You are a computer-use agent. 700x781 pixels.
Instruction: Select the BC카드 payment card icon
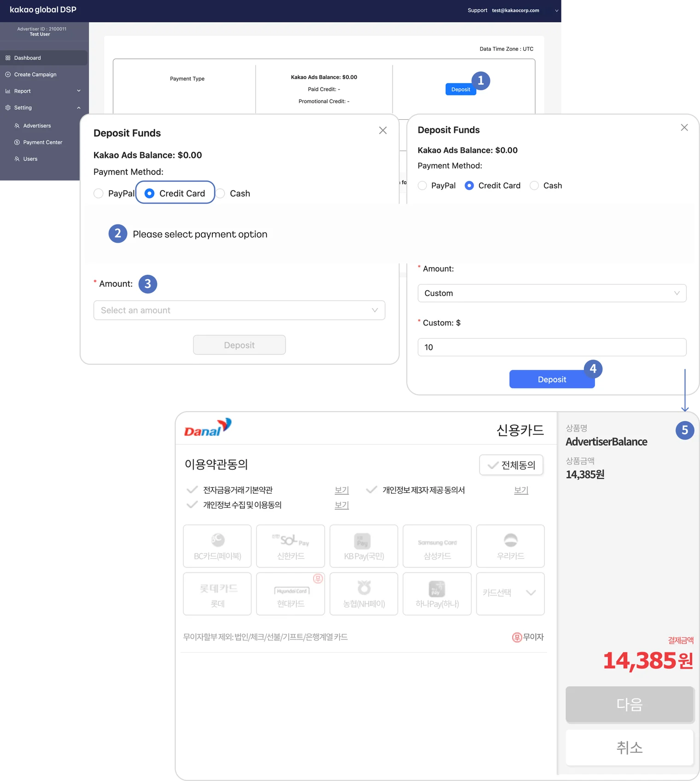click(217, 546)
